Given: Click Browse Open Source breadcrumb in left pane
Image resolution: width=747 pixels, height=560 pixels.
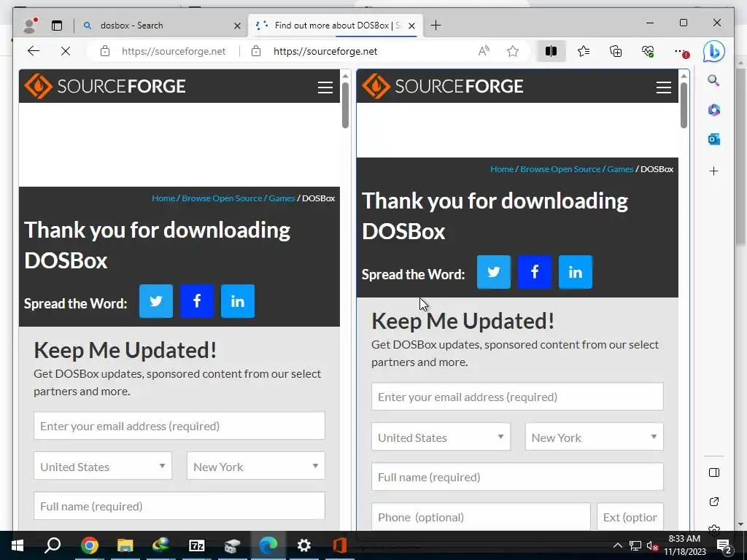Looking at the screenshot, I should [x=222, y=198].
